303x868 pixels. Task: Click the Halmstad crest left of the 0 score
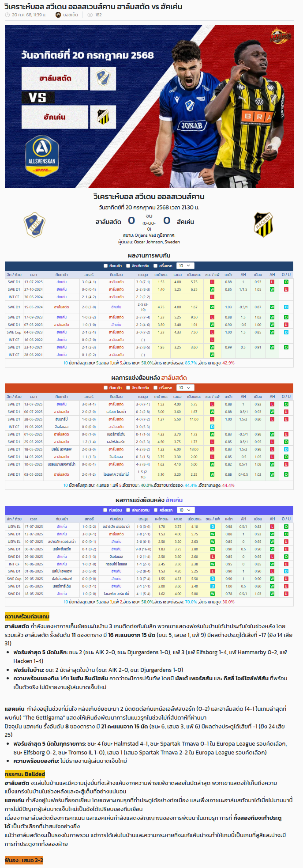(x=34, y=224)
